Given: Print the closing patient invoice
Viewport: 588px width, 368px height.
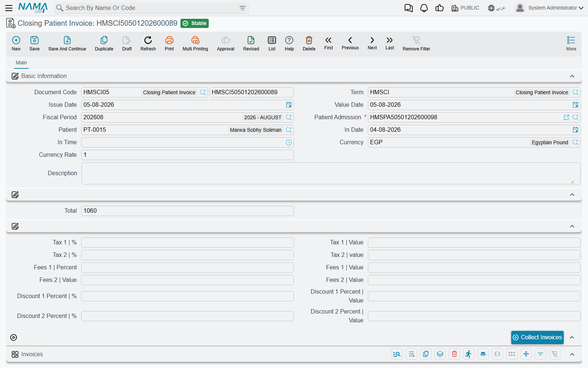Looking at the screenshot, I should [169, 40].
